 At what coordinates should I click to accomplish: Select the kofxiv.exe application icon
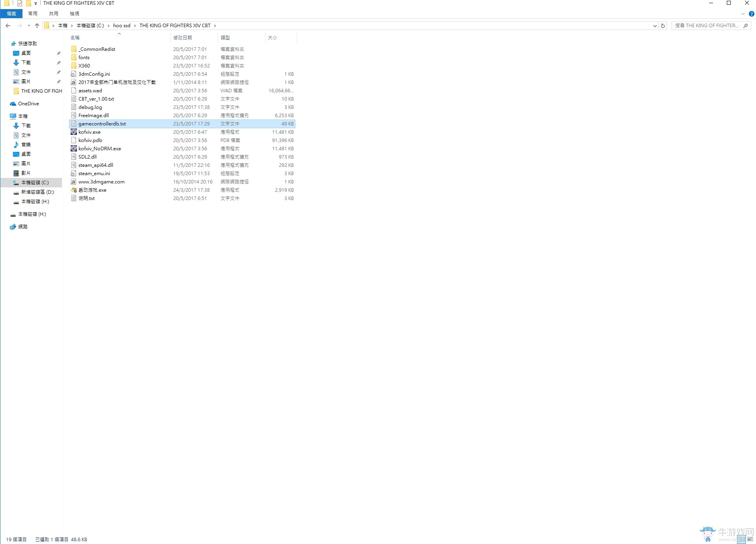(x=74, y=132)
